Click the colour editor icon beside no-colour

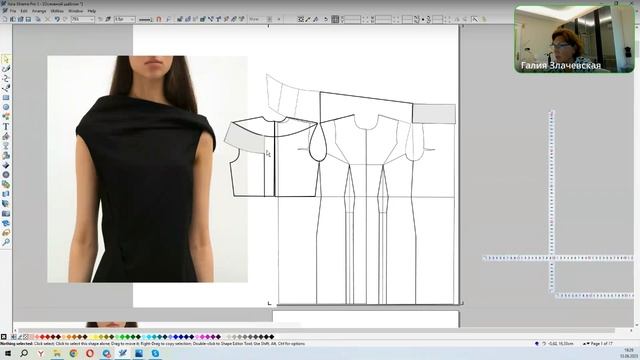tap(14, 337)
